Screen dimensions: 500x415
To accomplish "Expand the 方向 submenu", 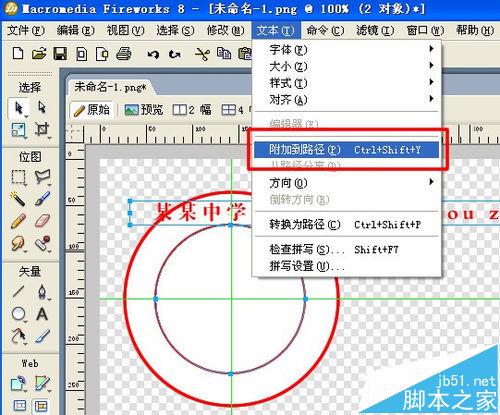I will coord(347,183).
